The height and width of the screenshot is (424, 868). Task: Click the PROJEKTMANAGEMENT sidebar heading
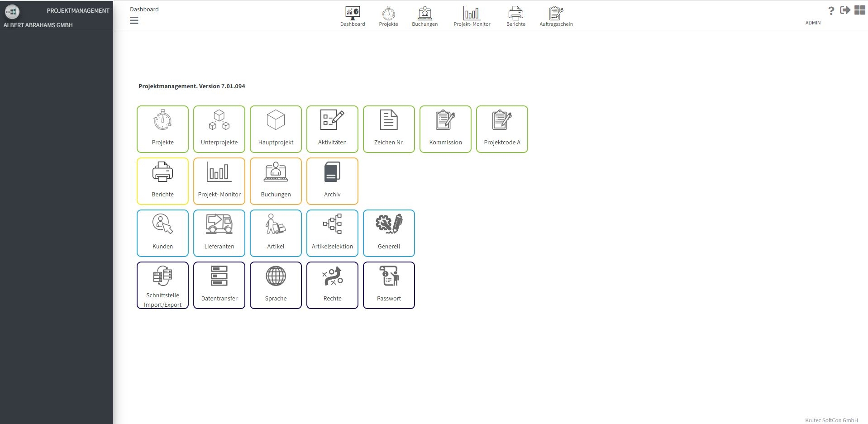(x=78, y=10)
